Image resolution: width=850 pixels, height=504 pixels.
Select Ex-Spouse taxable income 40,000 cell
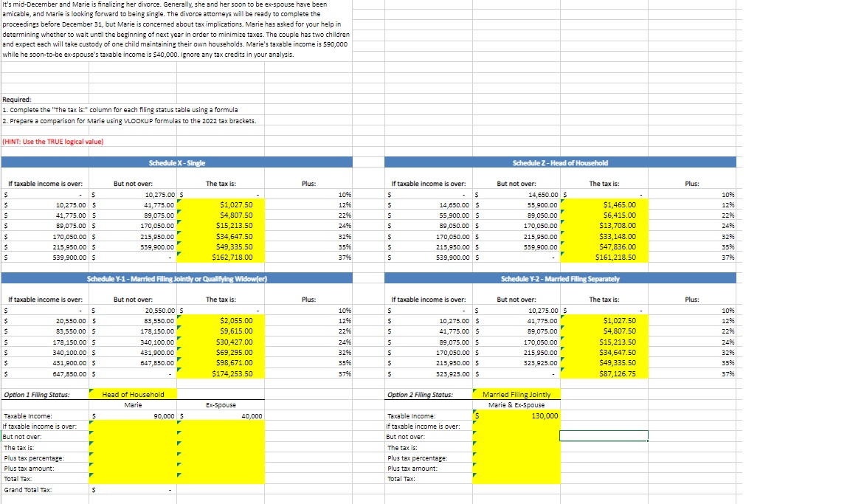click(221, 416)
